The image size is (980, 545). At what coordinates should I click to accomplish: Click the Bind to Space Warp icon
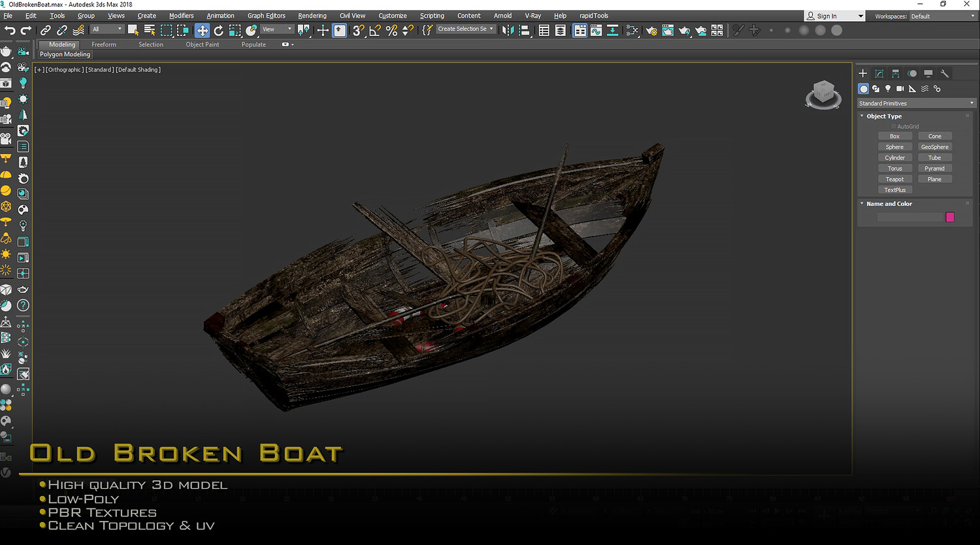click(x=78, y=30)
